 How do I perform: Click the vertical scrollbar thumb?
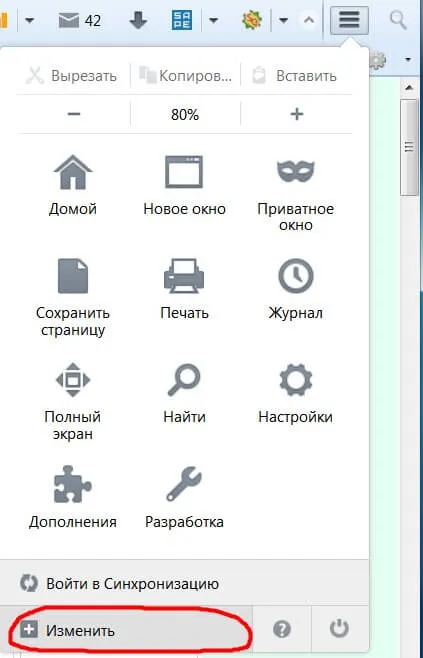point(408,148)
